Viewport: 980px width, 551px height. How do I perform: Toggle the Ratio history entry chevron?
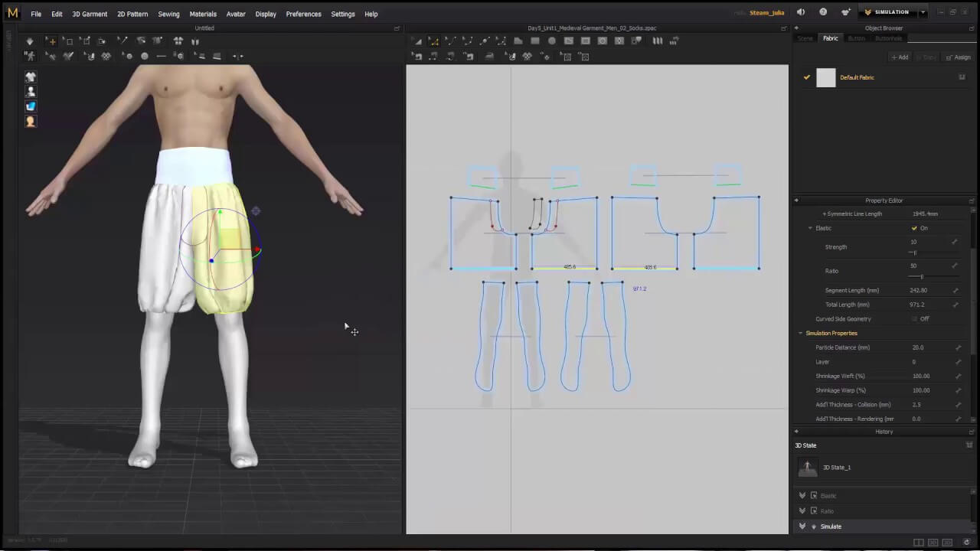point(802,511)
